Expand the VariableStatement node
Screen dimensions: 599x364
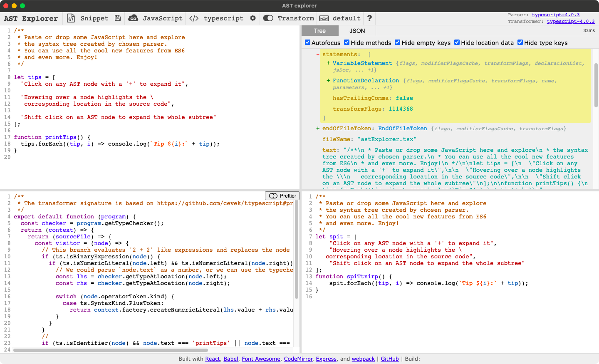(x=328, y=63)
